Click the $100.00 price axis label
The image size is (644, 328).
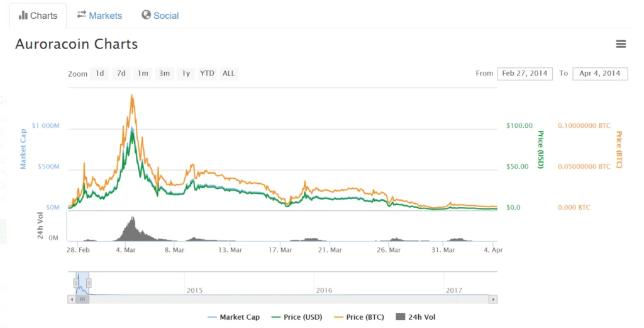519,126
